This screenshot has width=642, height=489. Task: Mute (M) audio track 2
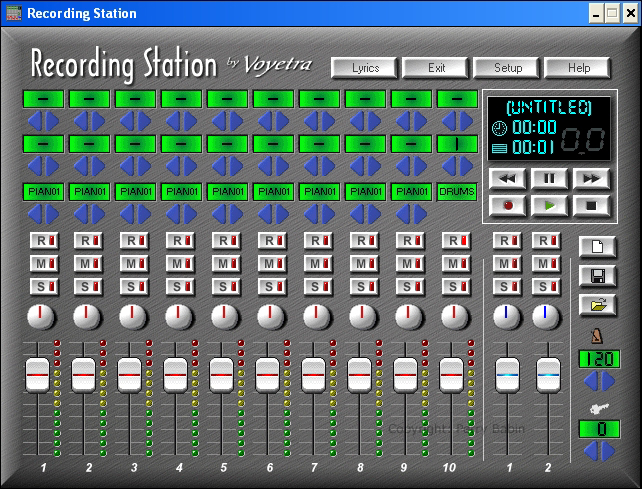pos(547,264)
